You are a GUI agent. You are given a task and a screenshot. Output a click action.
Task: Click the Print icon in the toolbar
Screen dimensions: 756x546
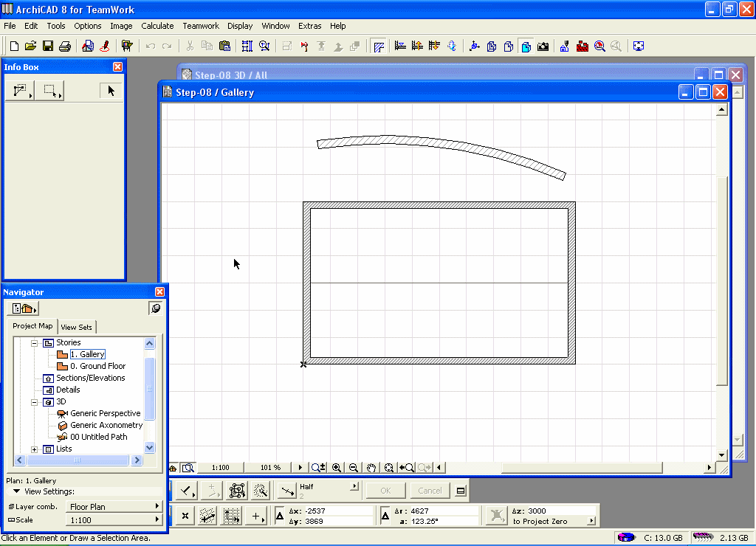click(x=64, y=46)
